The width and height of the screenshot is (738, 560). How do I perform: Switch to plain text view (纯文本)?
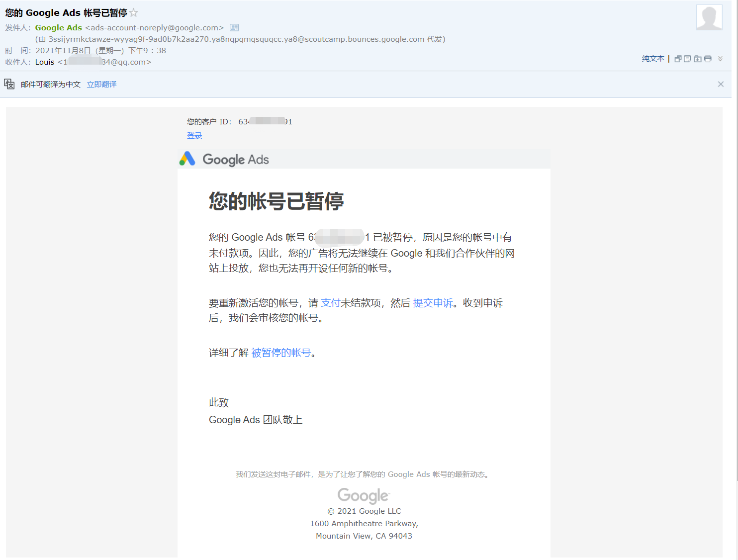click(x=653, y=59)
